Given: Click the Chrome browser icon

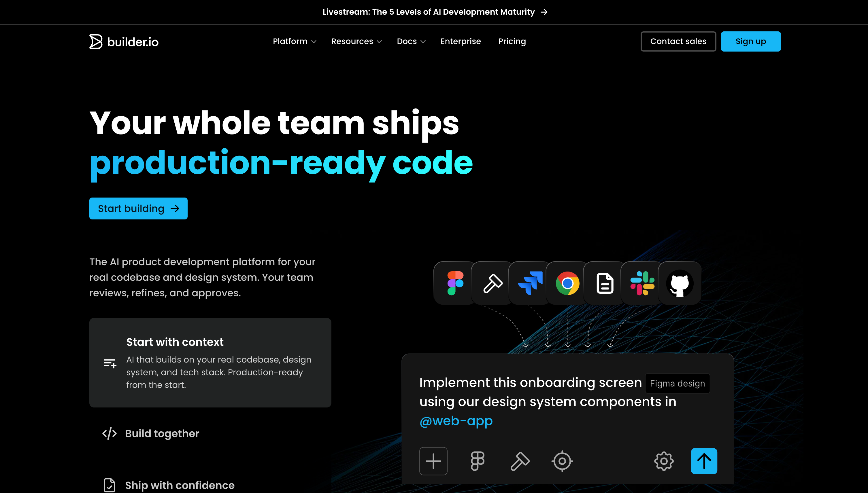Looking at the screenshot, I should point(567,283).
